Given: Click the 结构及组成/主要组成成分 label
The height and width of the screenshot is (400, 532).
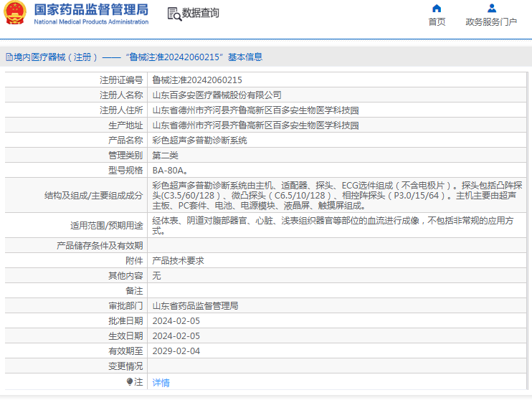Looking at the screenshot, I should tap(94, 196).
